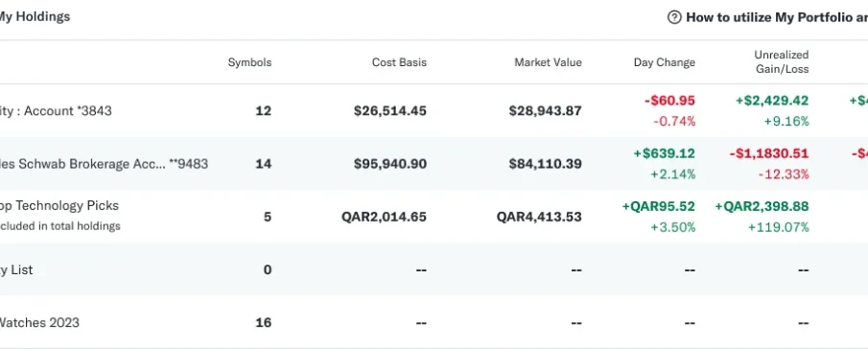The image size is (868, 349).
Task: Sort by the Symbols column header
Action: pos(249,62)
